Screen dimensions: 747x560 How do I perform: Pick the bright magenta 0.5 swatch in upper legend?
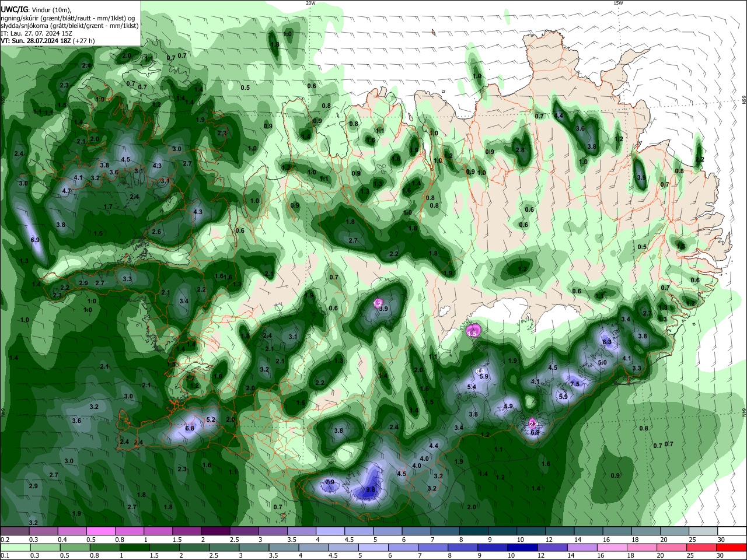[100, 531]
